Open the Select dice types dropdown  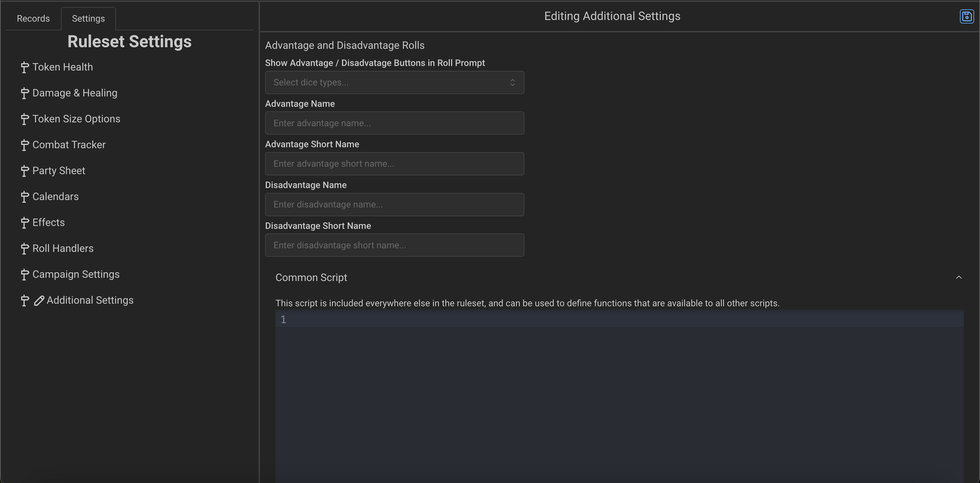click(x=394, y=82)
